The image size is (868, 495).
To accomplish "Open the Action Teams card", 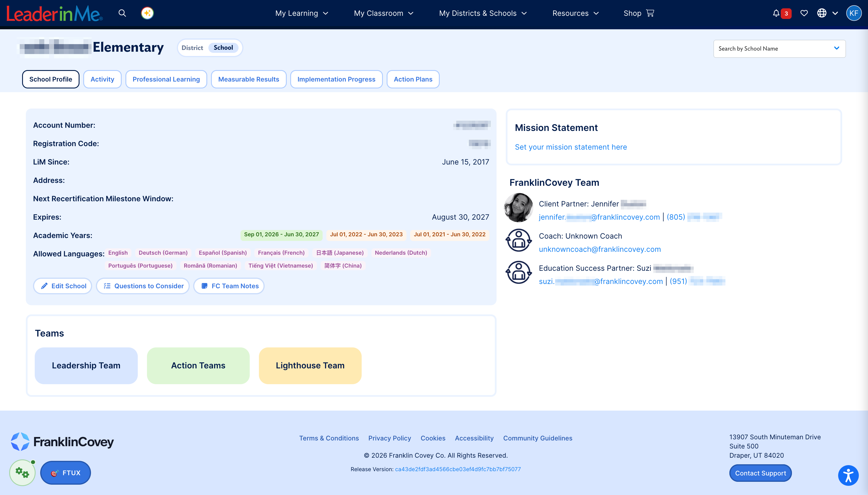I will [198, 366].
